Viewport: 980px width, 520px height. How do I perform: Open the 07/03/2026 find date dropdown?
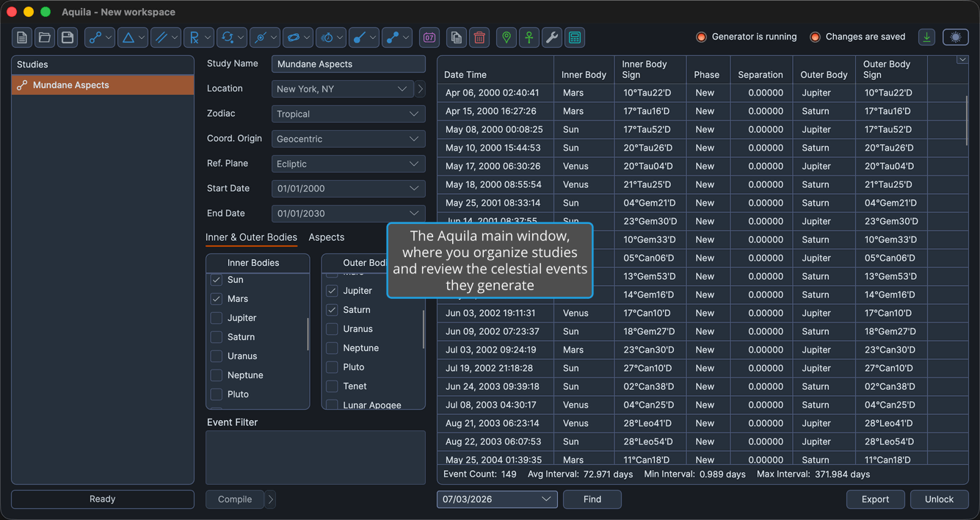tap(497, 499)
